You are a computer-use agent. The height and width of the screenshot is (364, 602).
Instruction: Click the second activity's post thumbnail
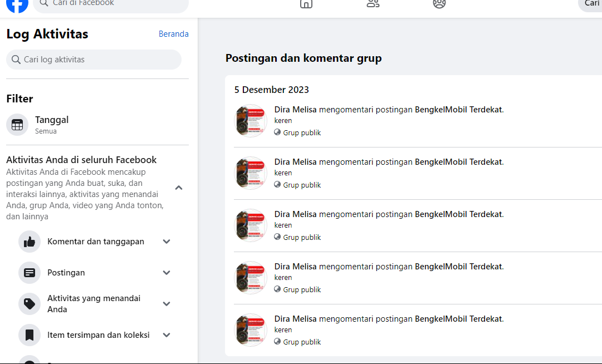251,173
